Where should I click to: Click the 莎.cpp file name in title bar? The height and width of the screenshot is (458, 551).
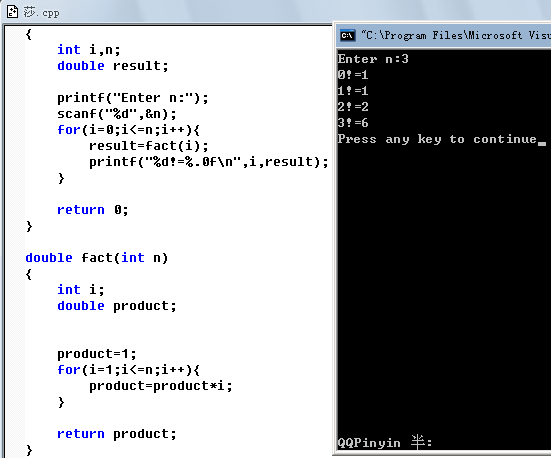(41, 12)
